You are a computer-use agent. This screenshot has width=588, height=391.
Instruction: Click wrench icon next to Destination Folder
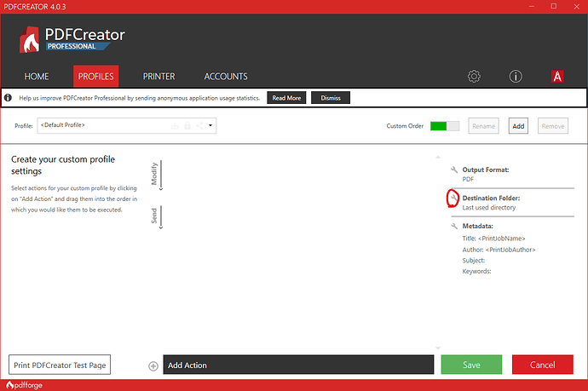tap(453, 198)
